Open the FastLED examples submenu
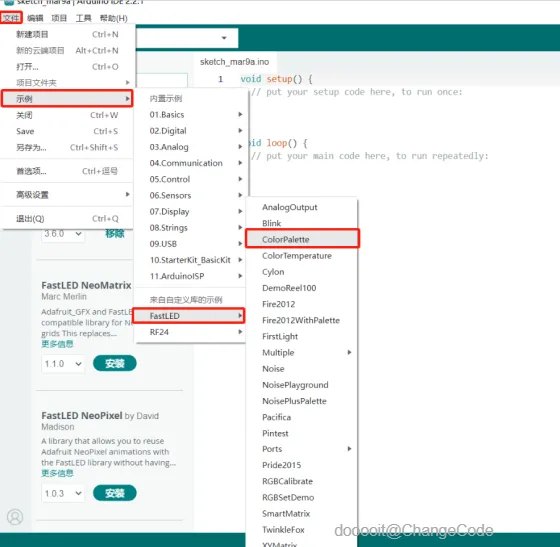Screen dimensions: 560x547 (189, 316)
